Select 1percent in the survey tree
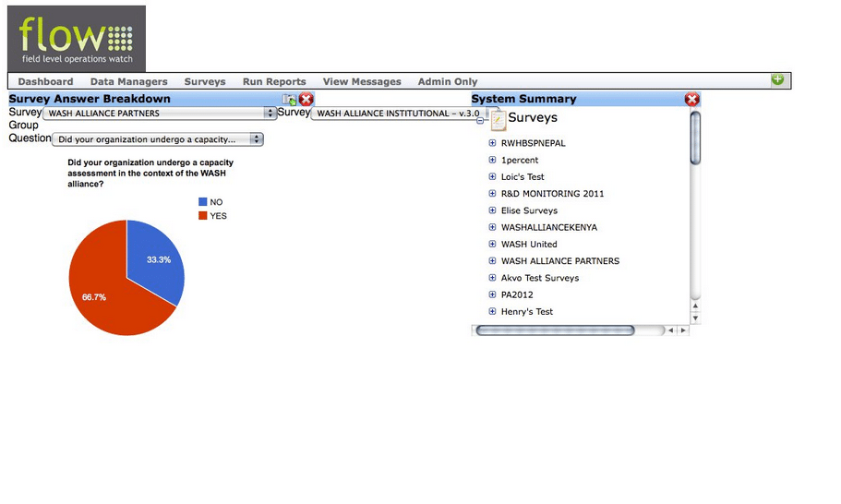Viewport: 841px width, 504px height. (520, 160)
